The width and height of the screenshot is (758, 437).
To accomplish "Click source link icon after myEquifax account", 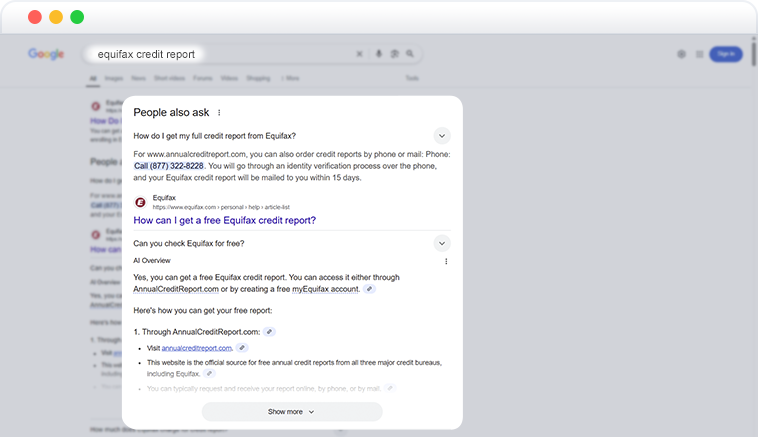I will pos(369,289).
